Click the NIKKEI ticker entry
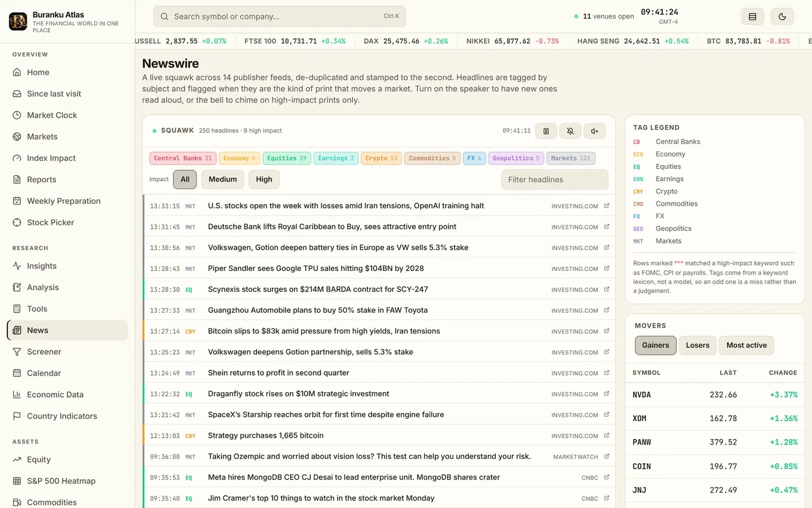This screenshot has height=508, width=812. pyautogui.click(x=512, y=41)
